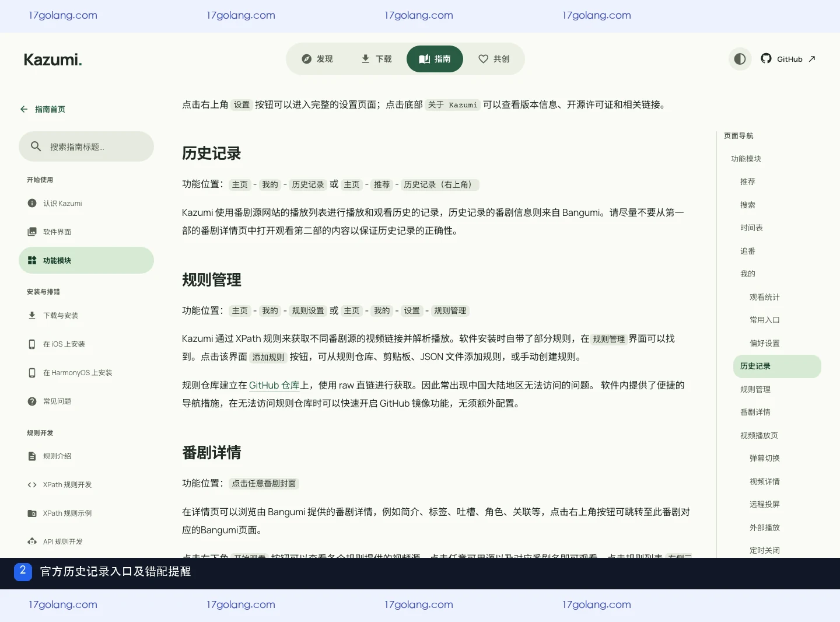This screenshot has height=622, width=840.
Task: Click the document icon beside 规则介绍
Action: point(32,456)
